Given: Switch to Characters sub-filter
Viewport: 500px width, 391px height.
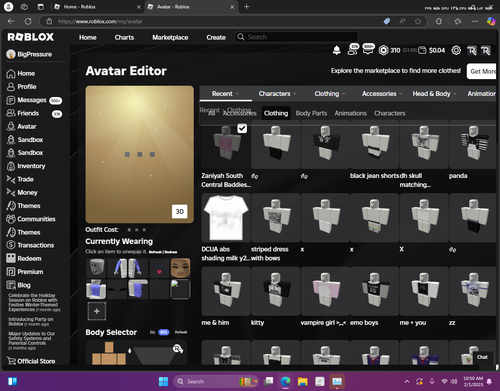Looking at the screenshot, I should tap(390, 113).
